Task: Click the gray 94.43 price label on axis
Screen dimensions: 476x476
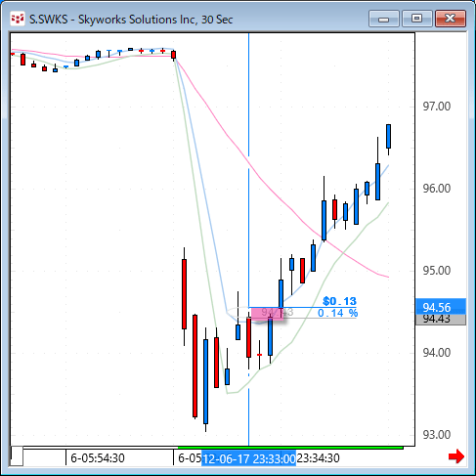Action: 441,320
